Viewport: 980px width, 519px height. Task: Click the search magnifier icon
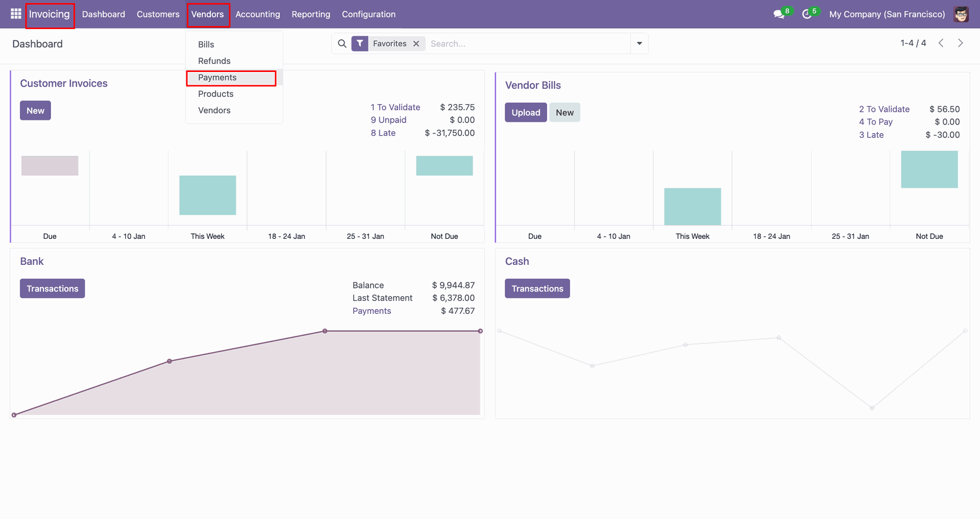click(342, 44)
